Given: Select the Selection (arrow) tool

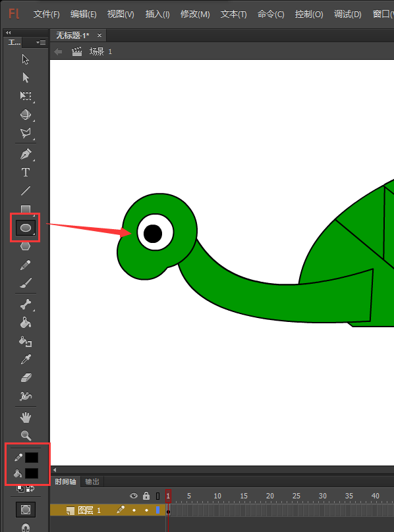Looking at the screenshot, I should click(x=26, y=59).
